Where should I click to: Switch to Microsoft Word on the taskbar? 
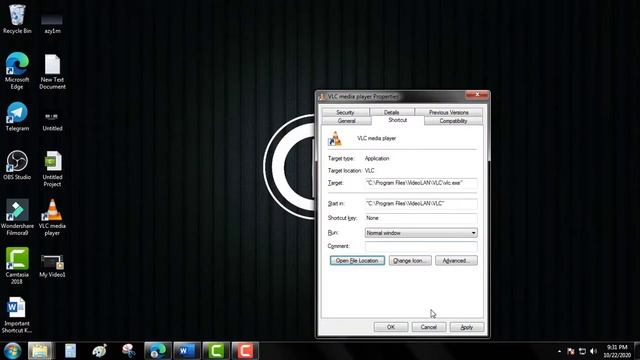pos(187,351)
